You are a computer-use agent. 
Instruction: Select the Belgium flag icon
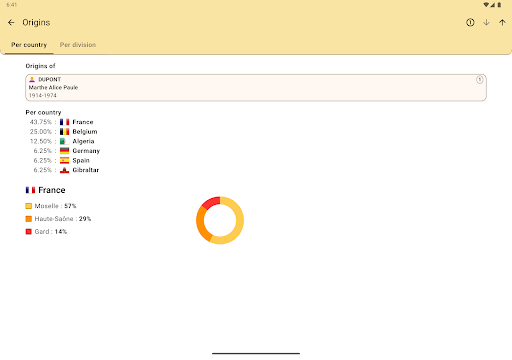tap(64, 132)
